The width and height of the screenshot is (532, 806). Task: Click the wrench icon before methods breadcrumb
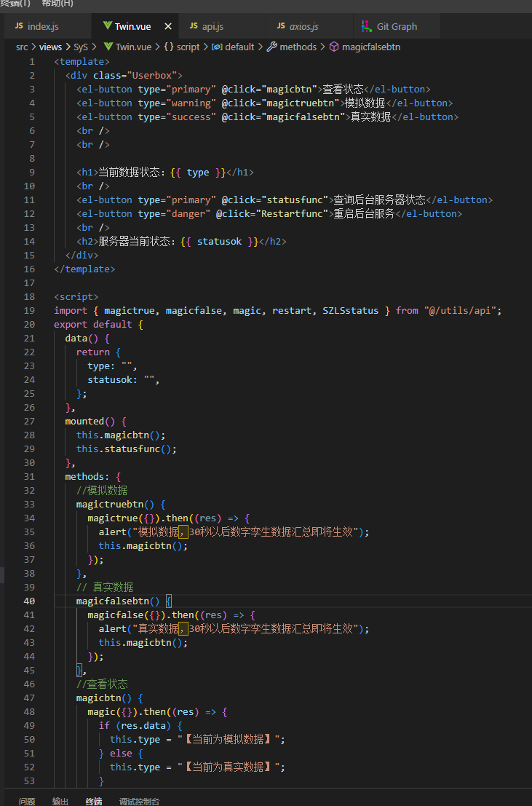[272, 47]
